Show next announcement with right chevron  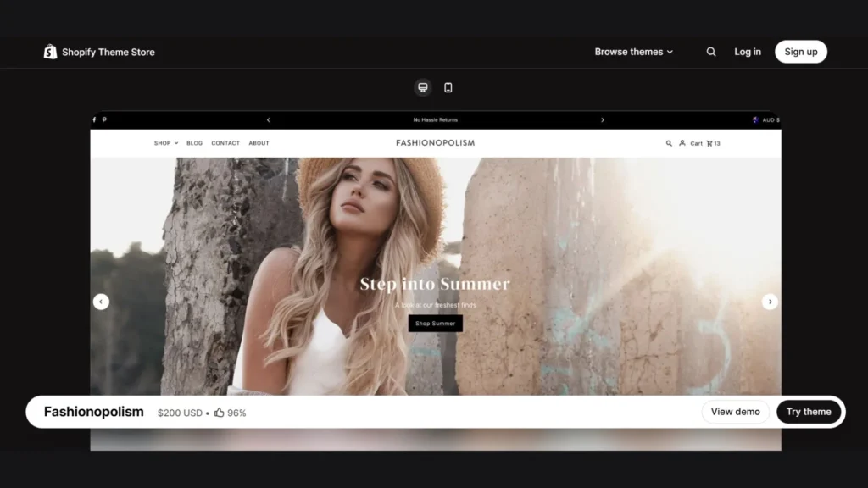pyautogui.click(x=603, y=120)
